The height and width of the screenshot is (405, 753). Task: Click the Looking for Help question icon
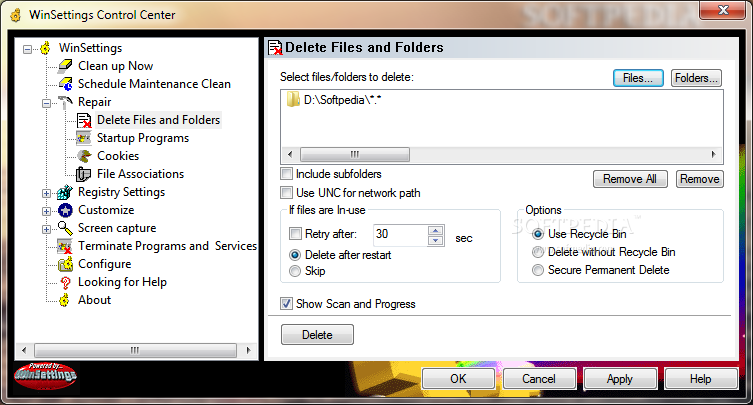(65, 282)
